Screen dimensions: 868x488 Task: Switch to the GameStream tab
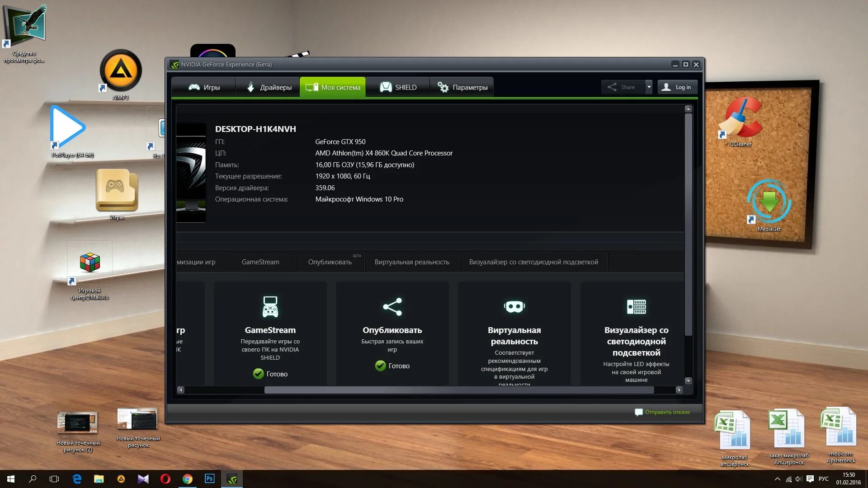[260, 262]
